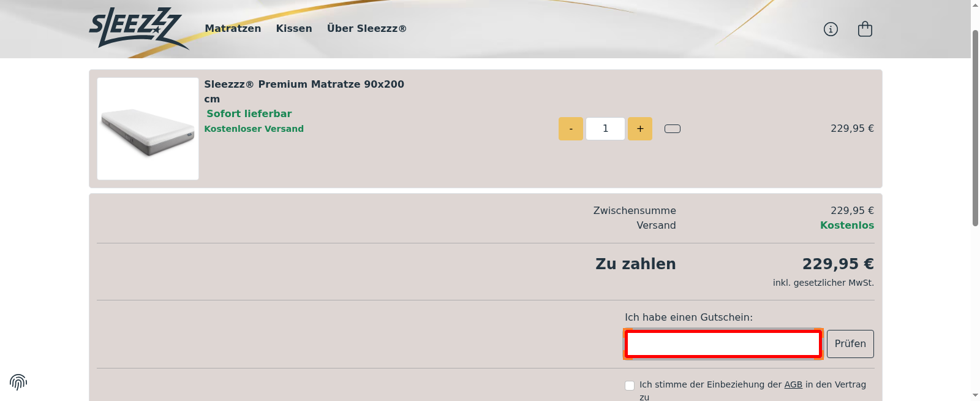The height and width of the screenshot is (401, 980).
Task: Click the fingerprint privacy icon
Action: coord(18,382)
